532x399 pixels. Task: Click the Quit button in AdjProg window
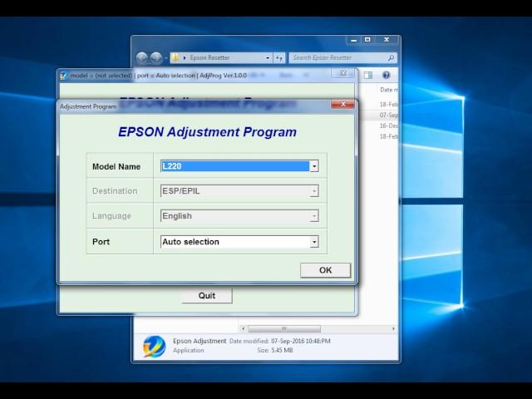(x=207, y=296)
